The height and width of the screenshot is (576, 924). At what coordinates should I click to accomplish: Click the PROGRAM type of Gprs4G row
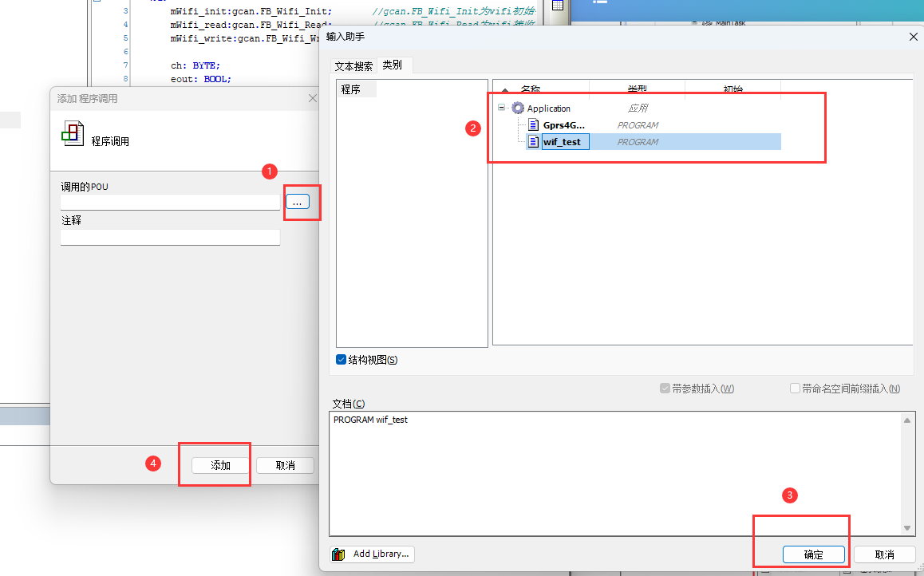(638, 125)
